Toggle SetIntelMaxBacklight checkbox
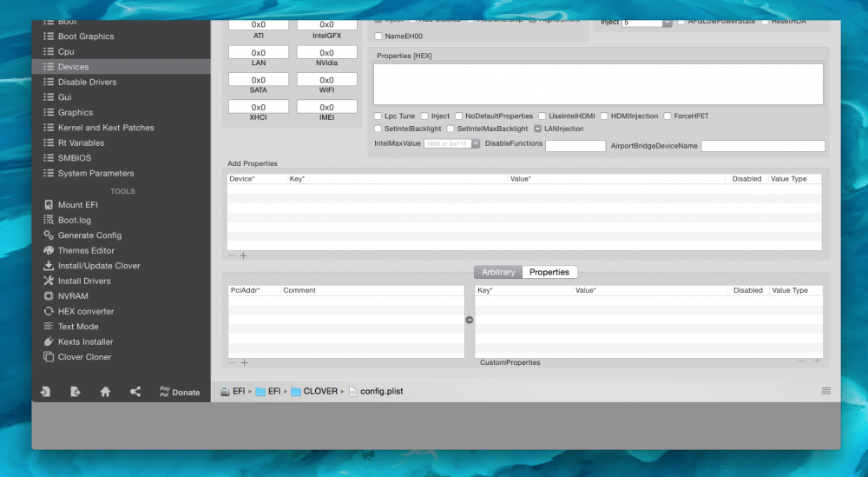The width and height of the screenshot is (868, 477). 450,129
